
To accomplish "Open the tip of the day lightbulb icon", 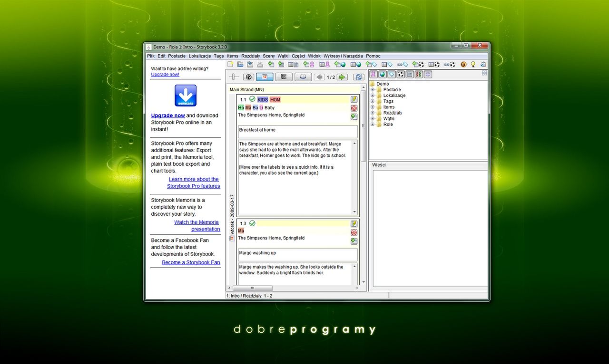I will [472, 64].
